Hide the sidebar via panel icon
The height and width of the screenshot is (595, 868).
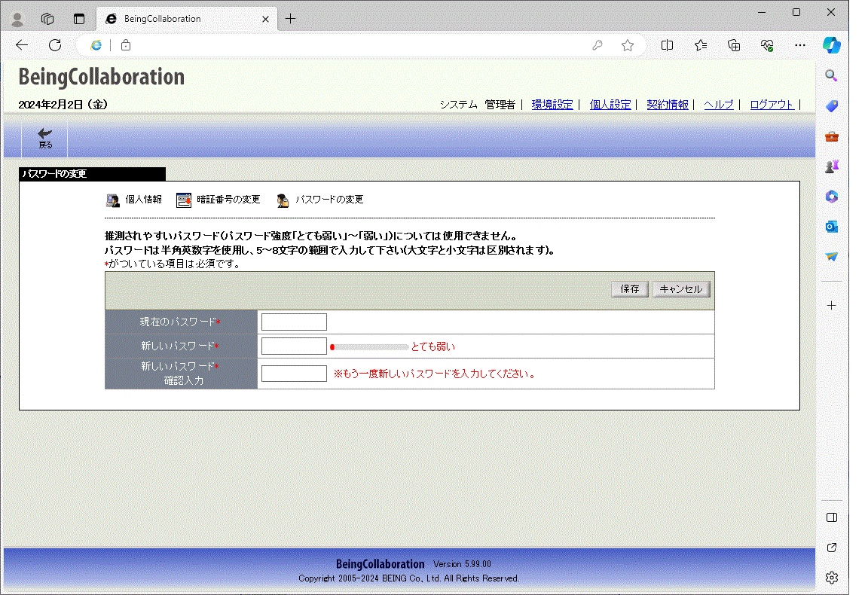click(832, 517)
